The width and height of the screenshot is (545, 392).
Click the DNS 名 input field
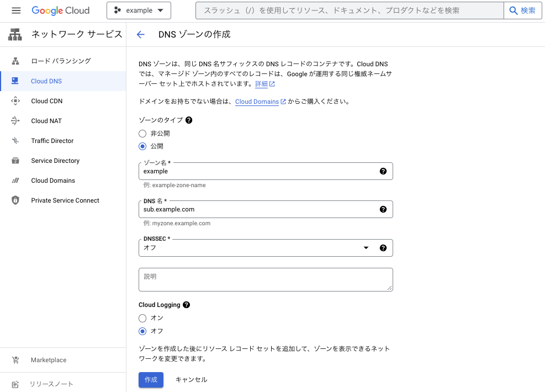(266, 209)
